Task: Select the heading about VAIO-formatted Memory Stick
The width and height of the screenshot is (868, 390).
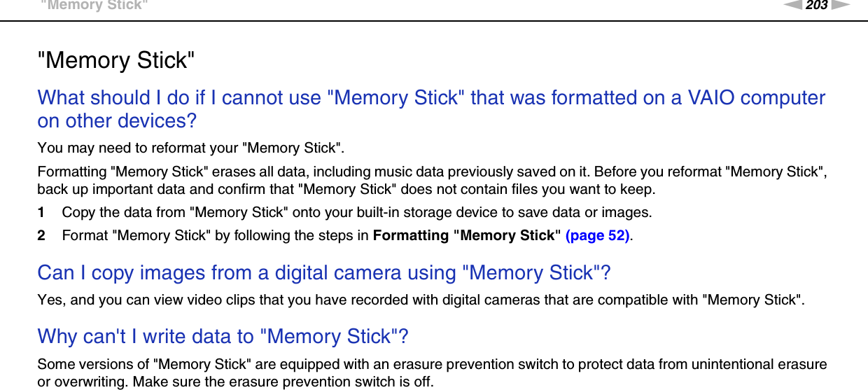Action: point(431,98)
